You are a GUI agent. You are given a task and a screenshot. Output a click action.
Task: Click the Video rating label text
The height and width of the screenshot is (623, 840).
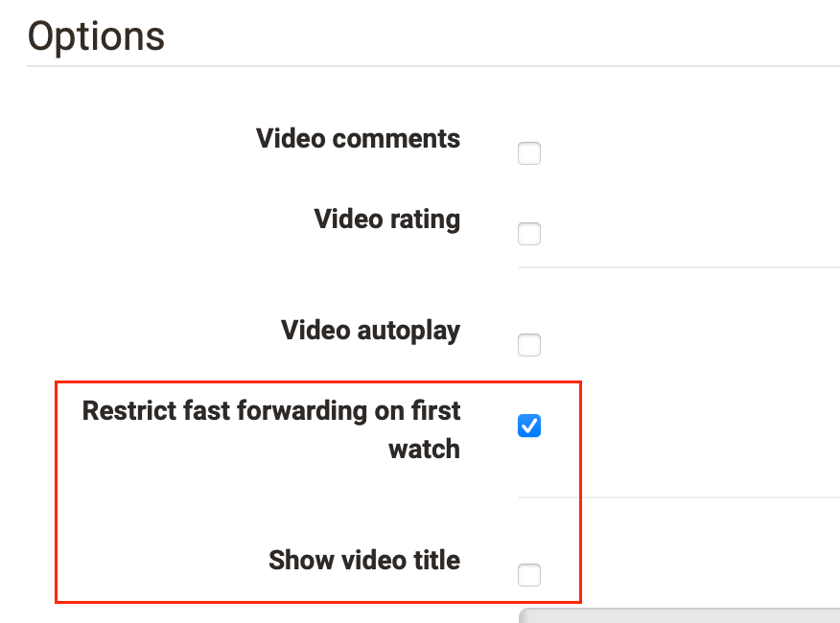386,219
